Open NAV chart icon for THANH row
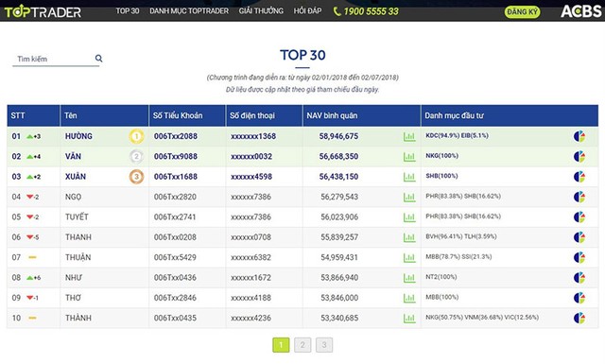 pos(409,237)
